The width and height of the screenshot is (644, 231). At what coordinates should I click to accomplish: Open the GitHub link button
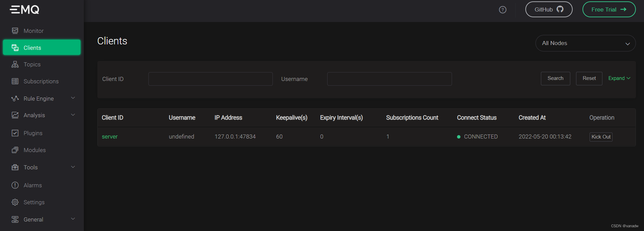pos(549,9)
